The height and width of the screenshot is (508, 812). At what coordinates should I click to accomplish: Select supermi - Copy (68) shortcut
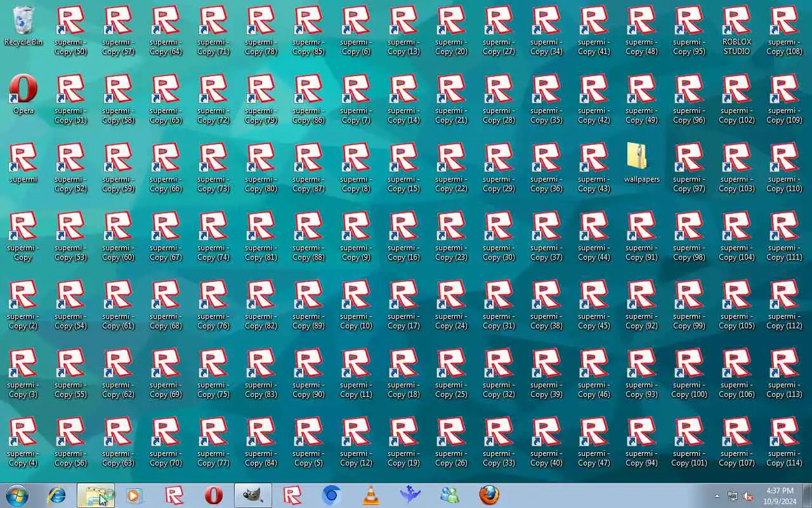(x=166, y=305)
